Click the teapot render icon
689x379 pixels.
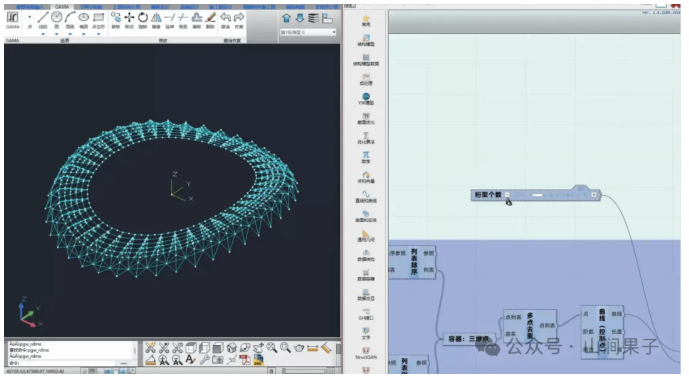[299, 348]
